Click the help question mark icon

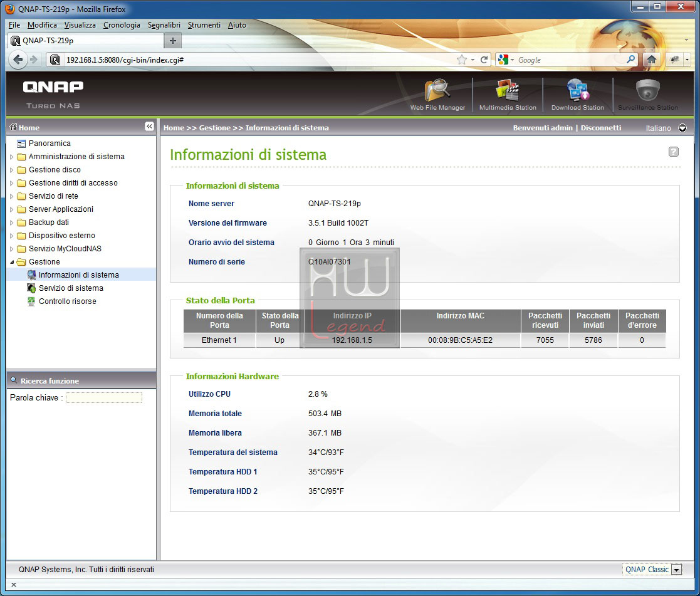coord(673,152)
